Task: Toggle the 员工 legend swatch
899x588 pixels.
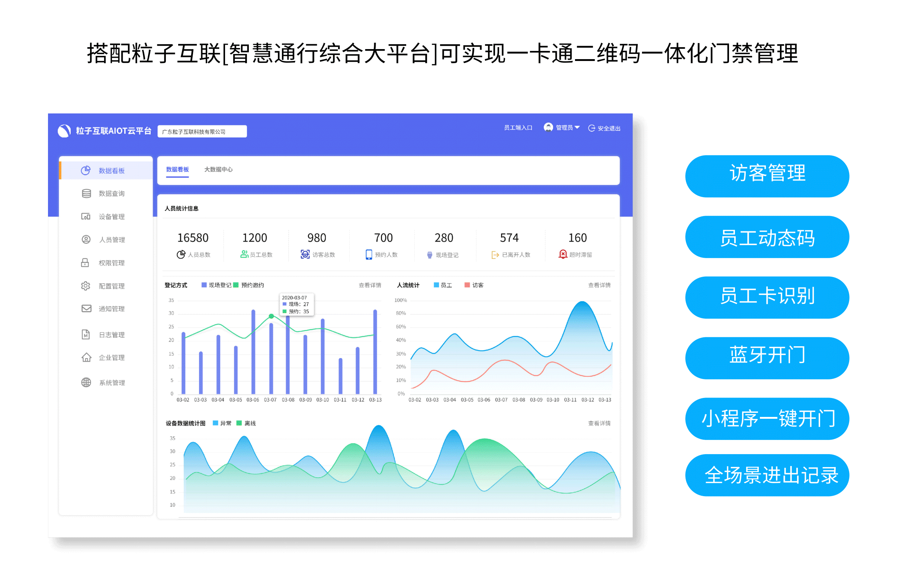Action: [436, 285]
